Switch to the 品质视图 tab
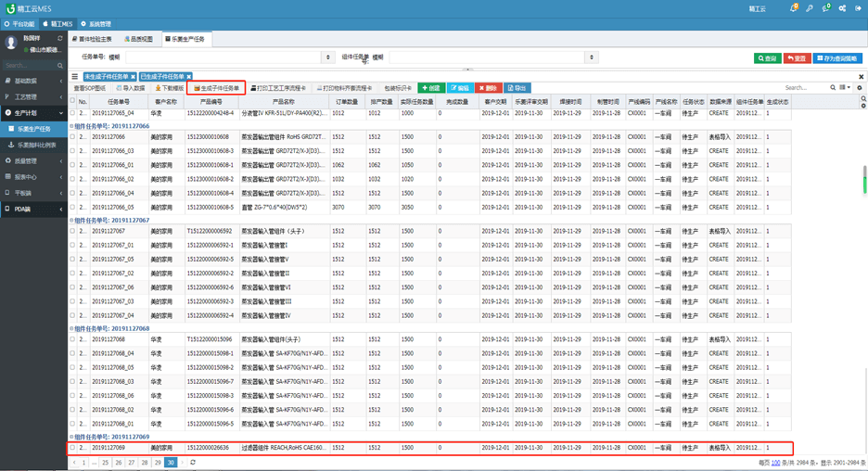The width and height of the screenshot is (868, 471). point(139,39)
